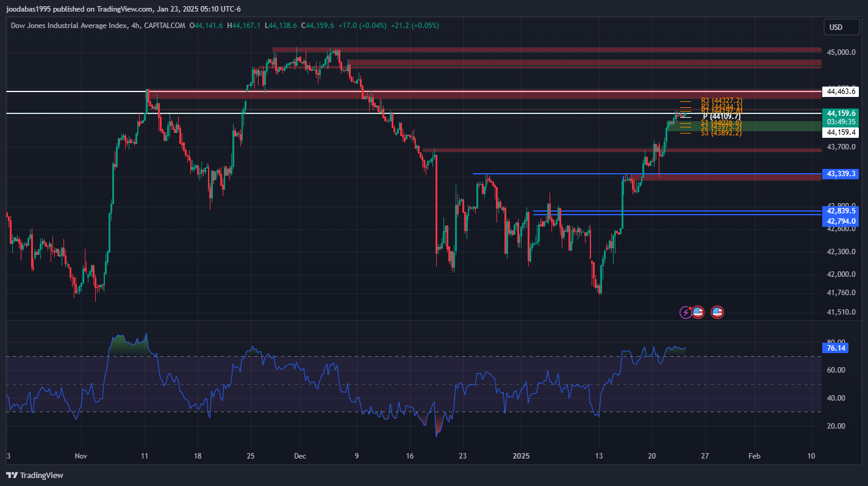Click the 2025 label on the time axis
Screen dimensions: 868x486
coord(521,456)
